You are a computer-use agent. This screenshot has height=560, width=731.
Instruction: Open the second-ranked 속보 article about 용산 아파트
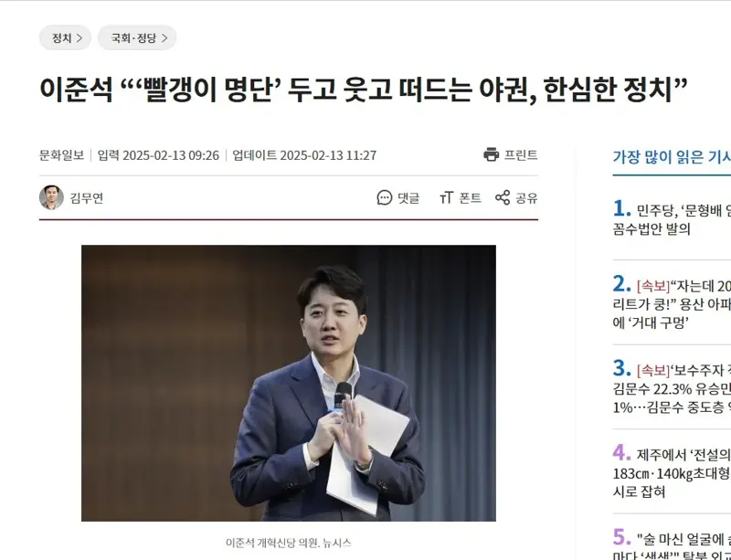coord(672,303)
